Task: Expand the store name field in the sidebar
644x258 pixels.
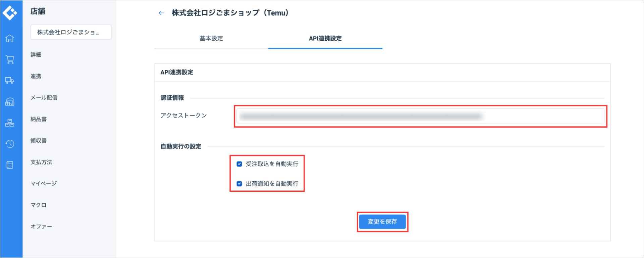Action: click(x=70, y=32)
